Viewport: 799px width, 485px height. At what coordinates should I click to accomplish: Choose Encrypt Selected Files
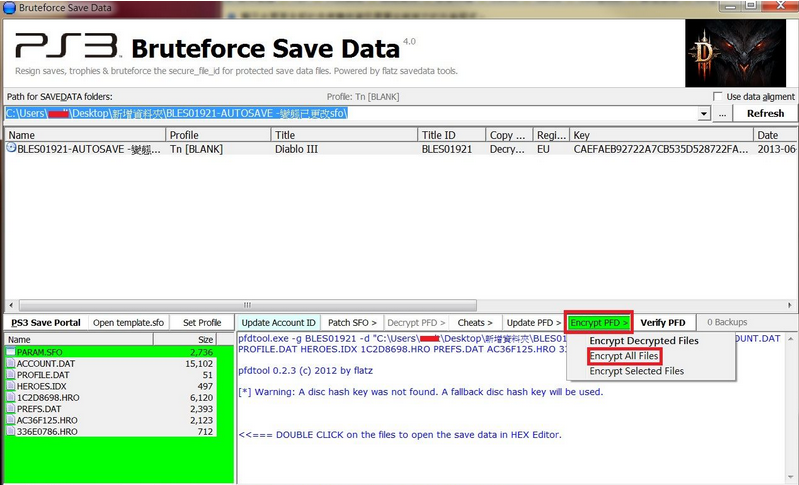point(636,371)
